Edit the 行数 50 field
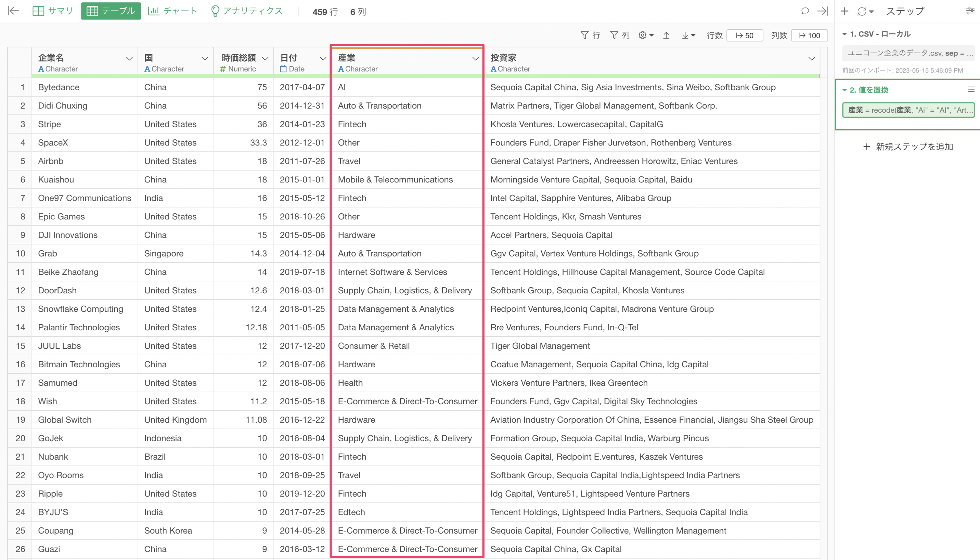Viewport: 980px width, 560px height. [x=745, y=35]
